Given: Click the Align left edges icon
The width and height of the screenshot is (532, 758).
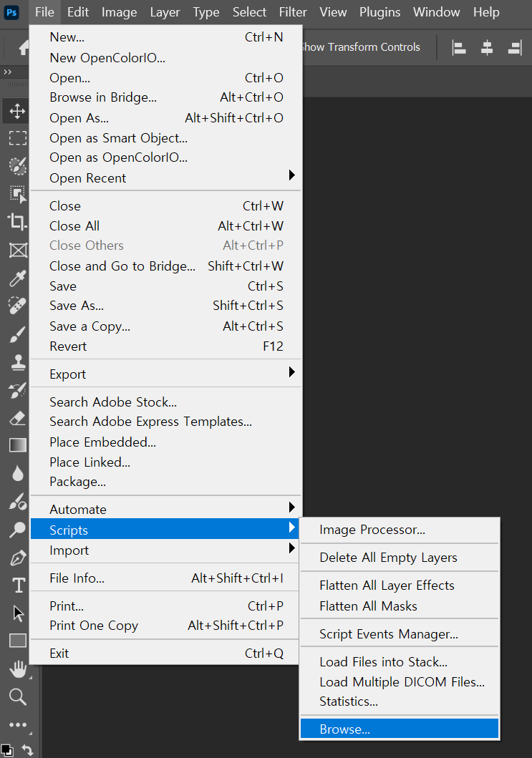Looking at the screenshot, I should point(458,47).
